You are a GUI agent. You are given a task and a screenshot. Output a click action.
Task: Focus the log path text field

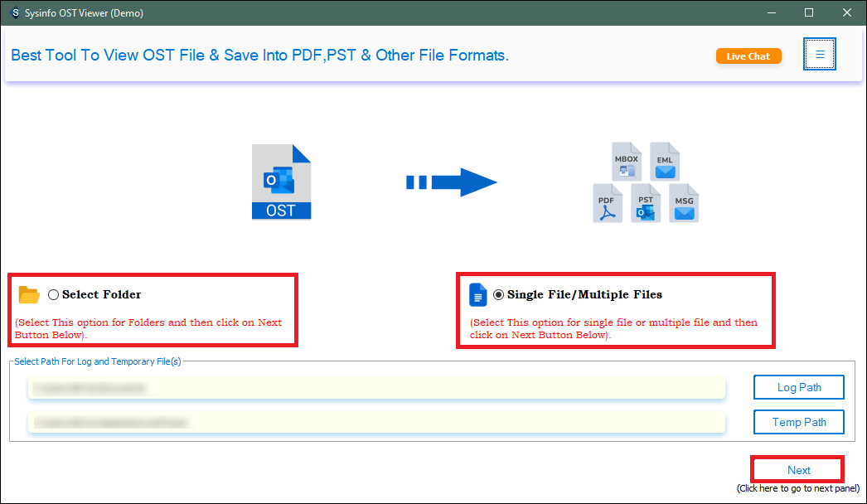[376, 387]
